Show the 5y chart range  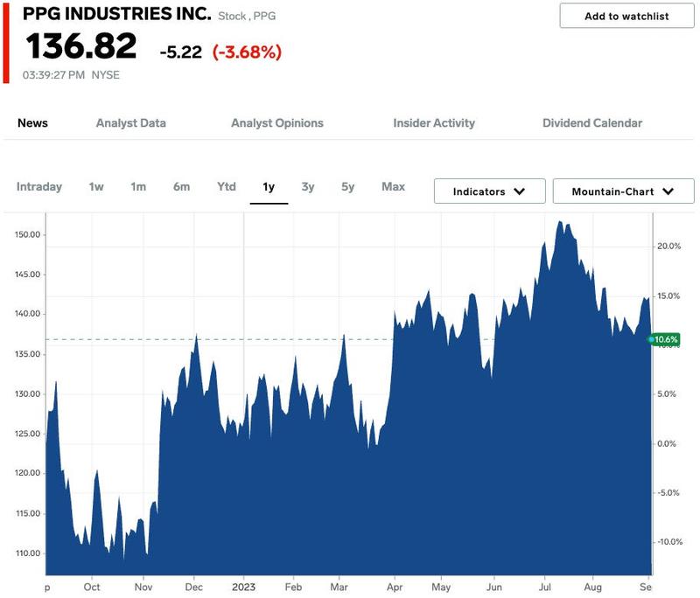coord(347,187)
